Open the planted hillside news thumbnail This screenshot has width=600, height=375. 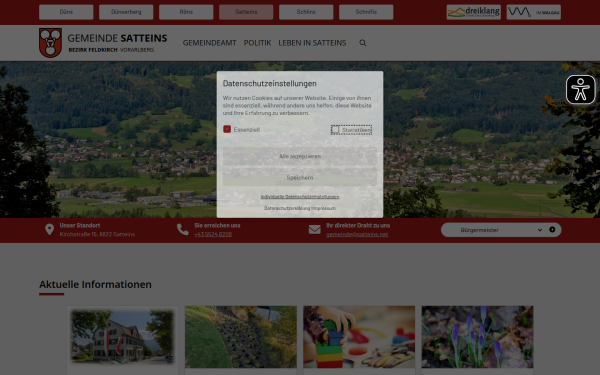[241, 337]
